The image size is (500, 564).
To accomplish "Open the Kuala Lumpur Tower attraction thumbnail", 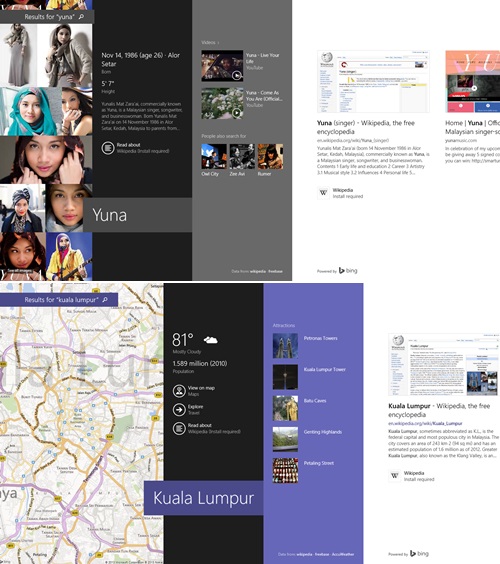I will coord(285,377).
